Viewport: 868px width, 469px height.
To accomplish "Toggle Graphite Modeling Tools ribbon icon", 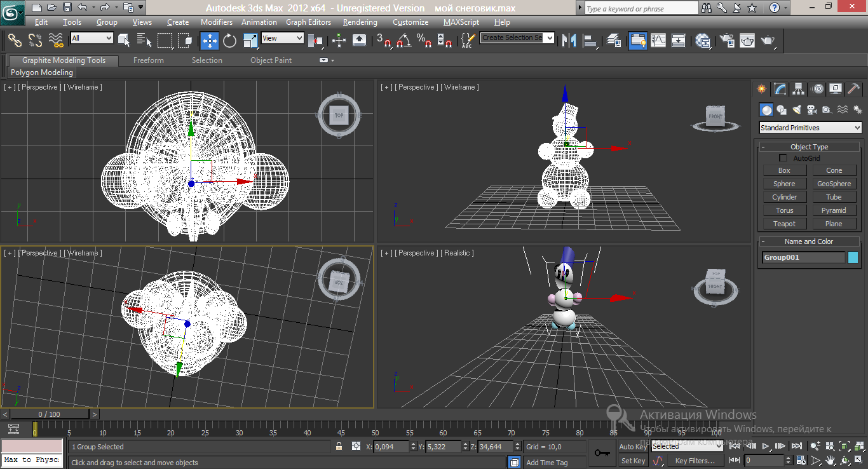I will click(x=637, y=41).
